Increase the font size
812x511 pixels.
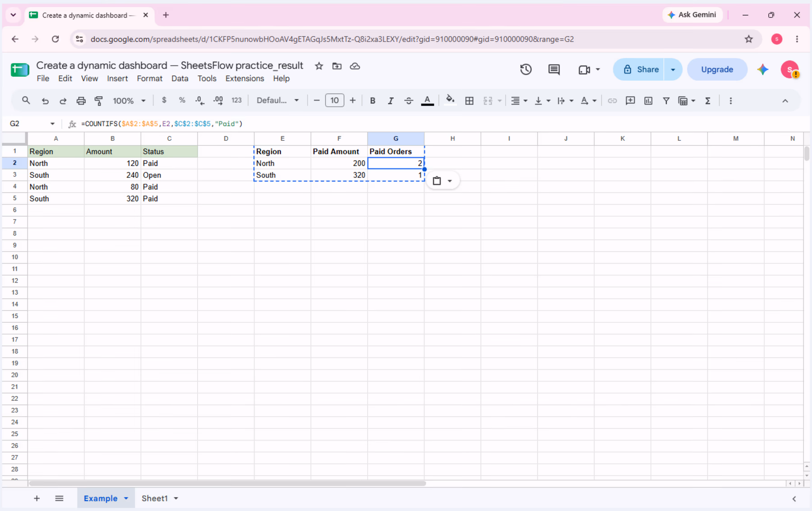coord(353,100)
